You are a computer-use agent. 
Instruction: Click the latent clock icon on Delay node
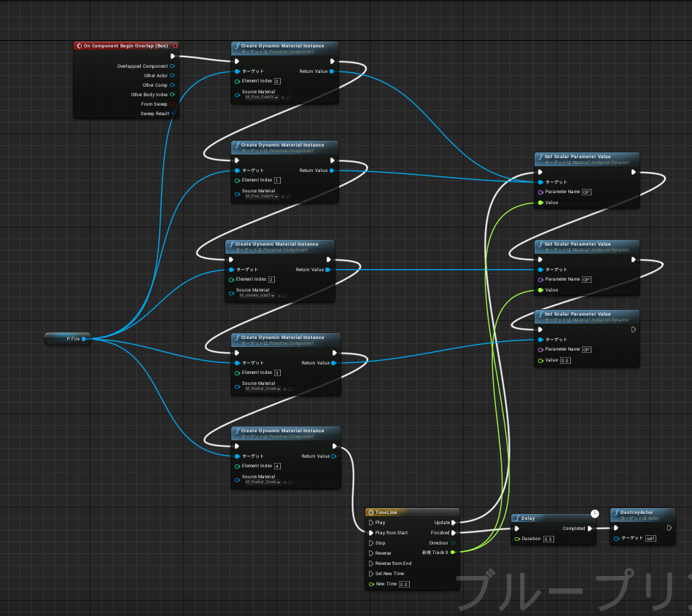click(x=594, y=514)
